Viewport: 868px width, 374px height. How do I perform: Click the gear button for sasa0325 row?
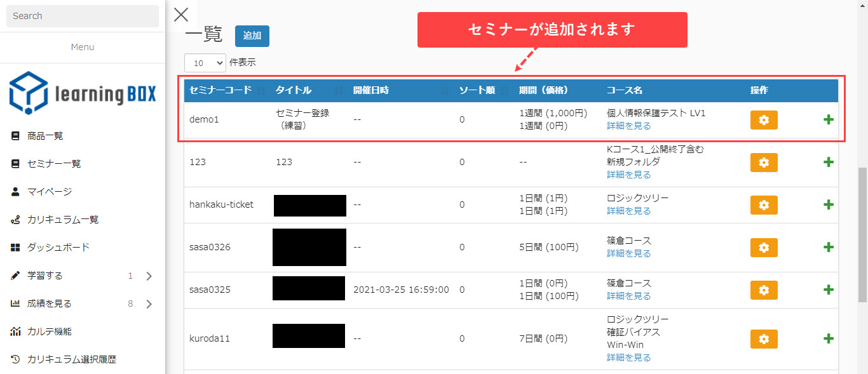pyautogui.click(x=764, y=290)
